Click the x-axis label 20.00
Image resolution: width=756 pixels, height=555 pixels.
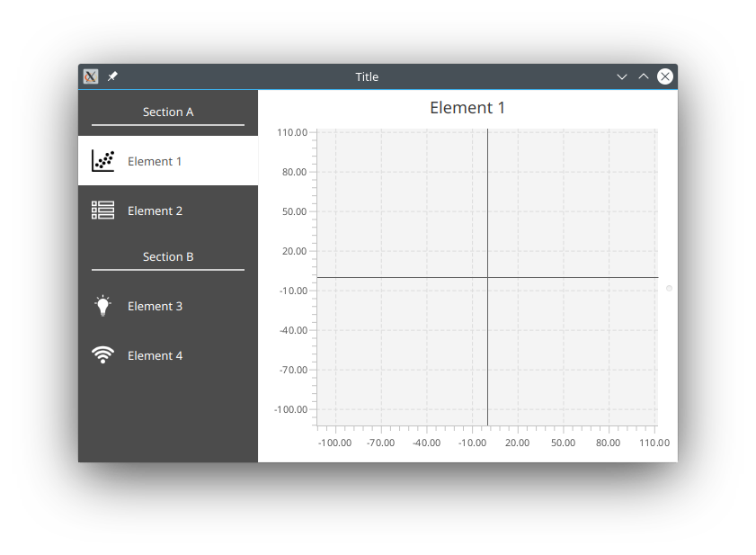click(517, 443)
